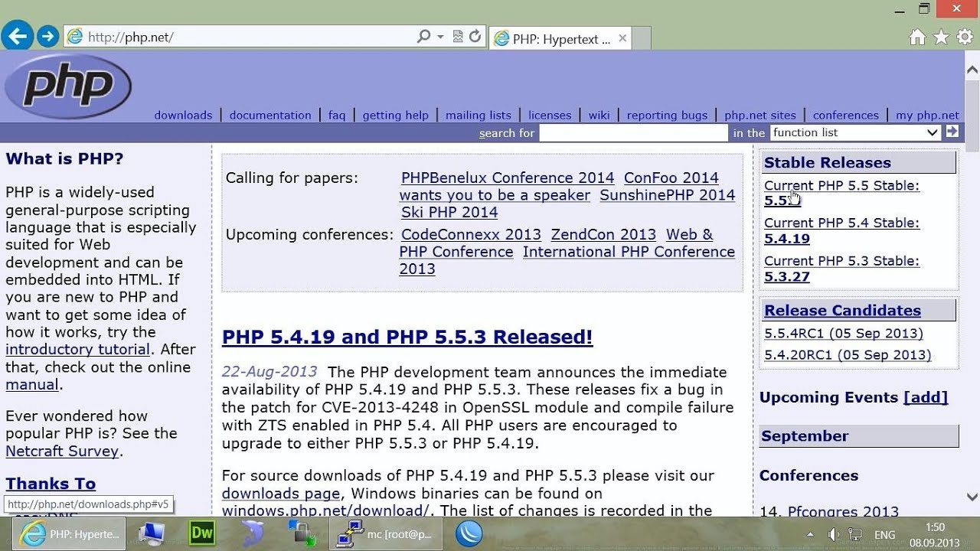
Task: Click the taskbar volume speaker icon
Action: tap(834, 535)
